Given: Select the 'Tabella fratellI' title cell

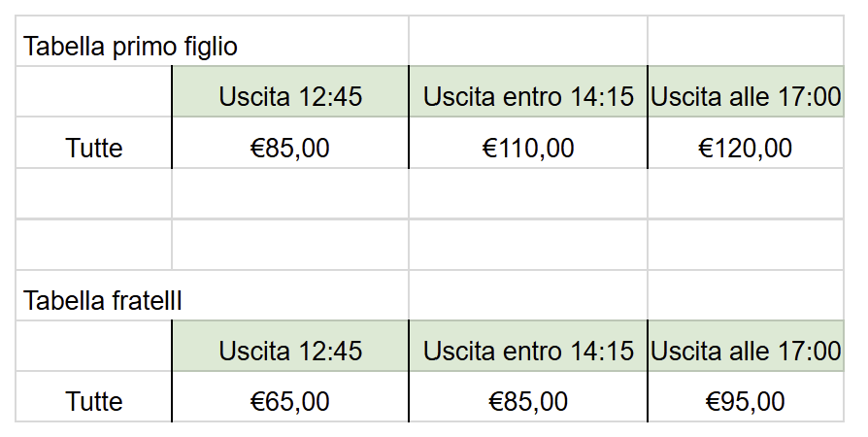Looking at the screenshot, I should (103, 300).
